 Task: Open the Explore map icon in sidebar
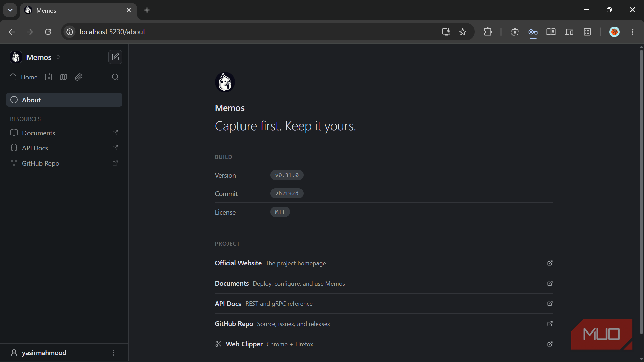click(x=63, y=77)
